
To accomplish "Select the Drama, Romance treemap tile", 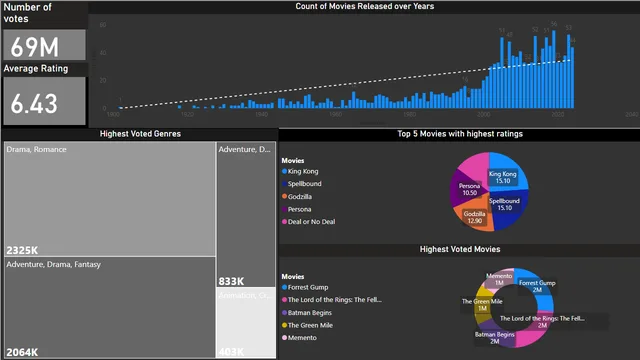I will pyautogui.click(x=110, y=199).
